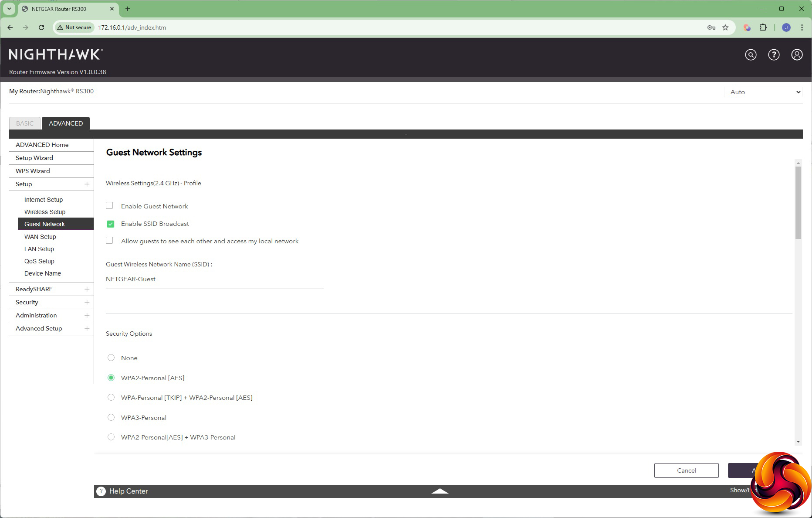This screenshot has height=518, width=812.
Task: Click the Not secure site info badge
Action: [74, 27]
